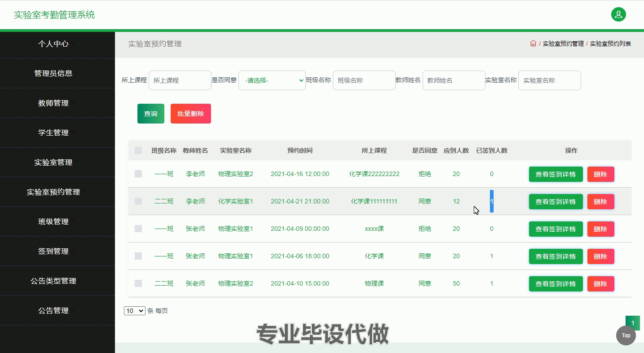Tick checkbox for 2021-04-06 18:00:00 booking
Screen dimensions: 644x353
pos(138,256)
